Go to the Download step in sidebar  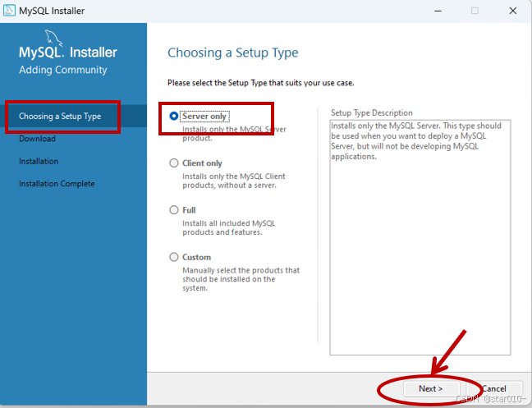[x=37, y=139]
